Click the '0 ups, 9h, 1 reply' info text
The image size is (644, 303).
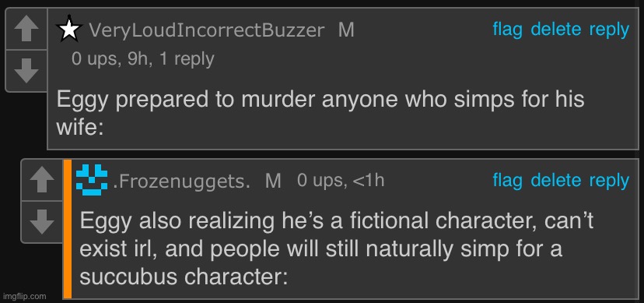pyautogui.click(x=142, y=60)
